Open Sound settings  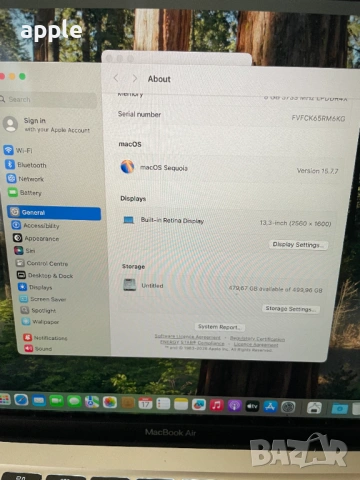[38, 349]
